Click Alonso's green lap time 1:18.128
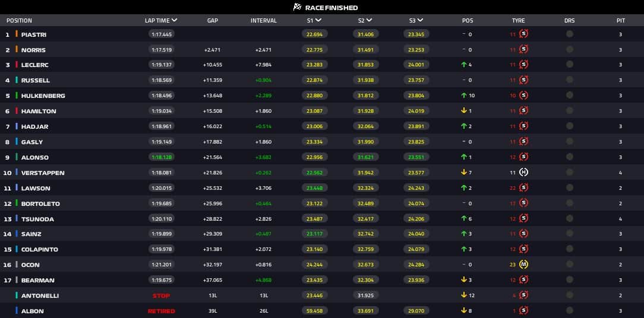644x318 pixels. tap(162, 157)
